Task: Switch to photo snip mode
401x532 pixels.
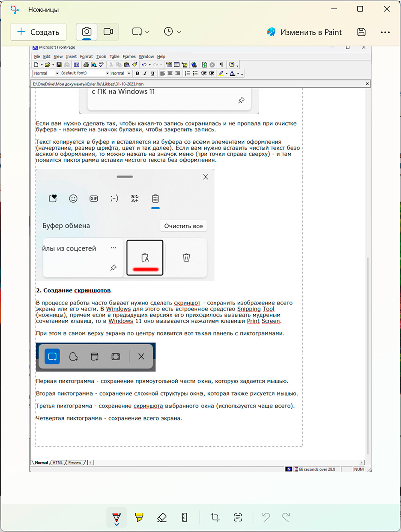Action: [87, 31]
